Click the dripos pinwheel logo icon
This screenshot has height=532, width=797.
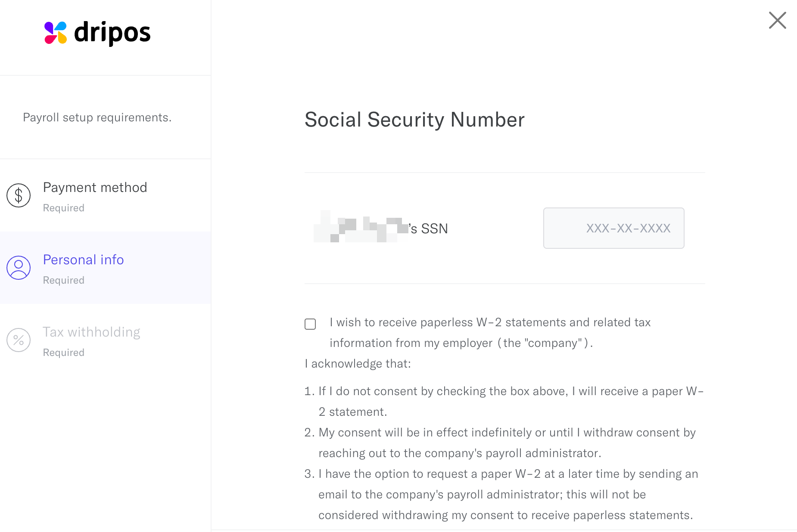(x=56, y=33)
